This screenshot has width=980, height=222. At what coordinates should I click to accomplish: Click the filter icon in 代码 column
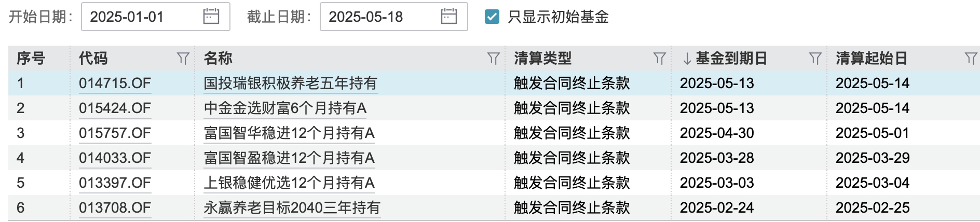(183, 59)
